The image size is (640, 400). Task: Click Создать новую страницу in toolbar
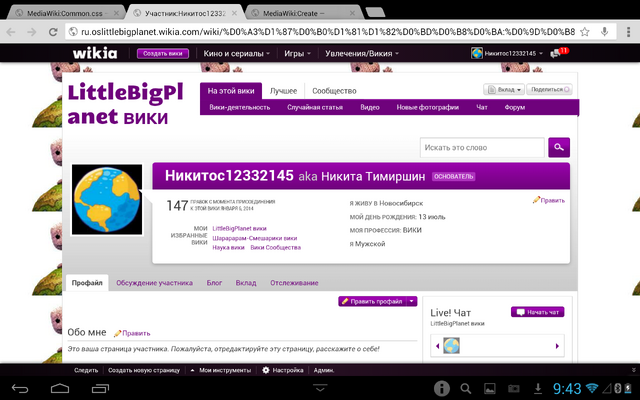pos(144,370)
